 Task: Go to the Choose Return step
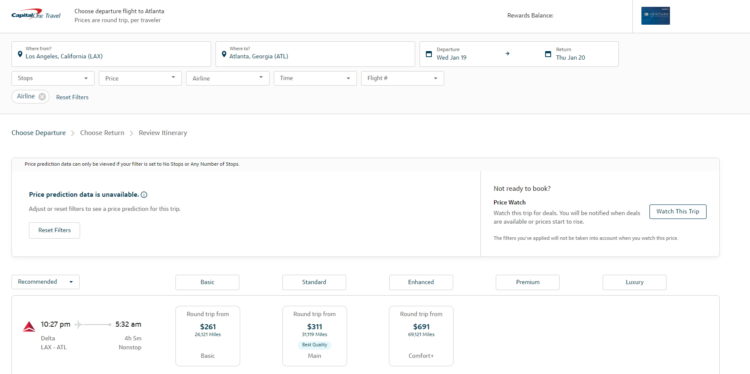[x=102, y=133]
